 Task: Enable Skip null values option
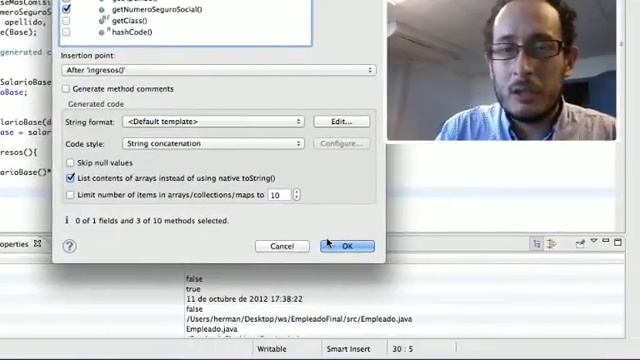coord(70,163)
